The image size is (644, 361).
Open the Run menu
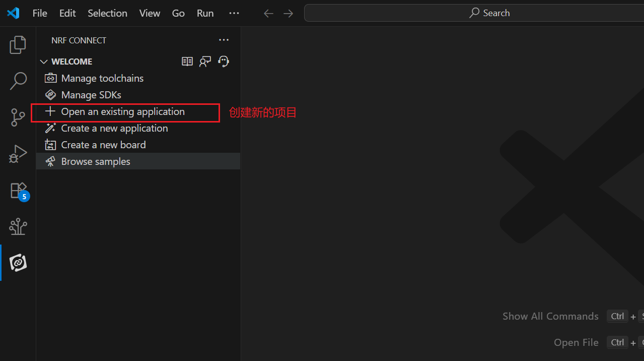[205, 13]
